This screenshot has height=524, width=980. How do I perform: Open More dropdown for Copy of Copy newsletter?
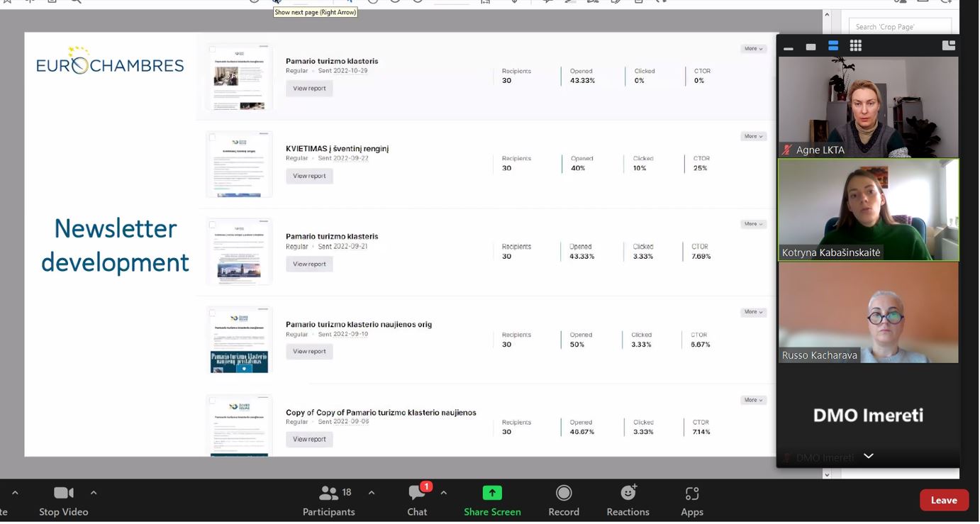coord(753,400)
